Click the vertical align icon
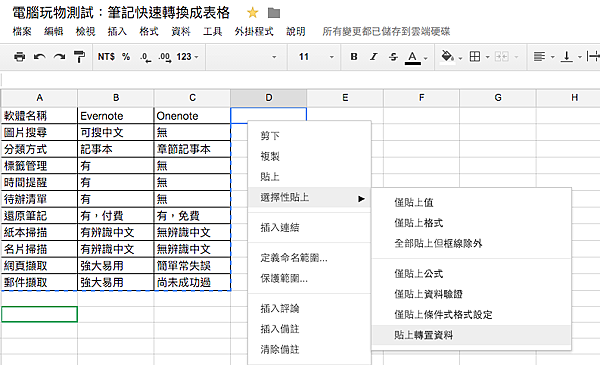The height and width of the screenshot is (365, 600). tap(567, 57)
